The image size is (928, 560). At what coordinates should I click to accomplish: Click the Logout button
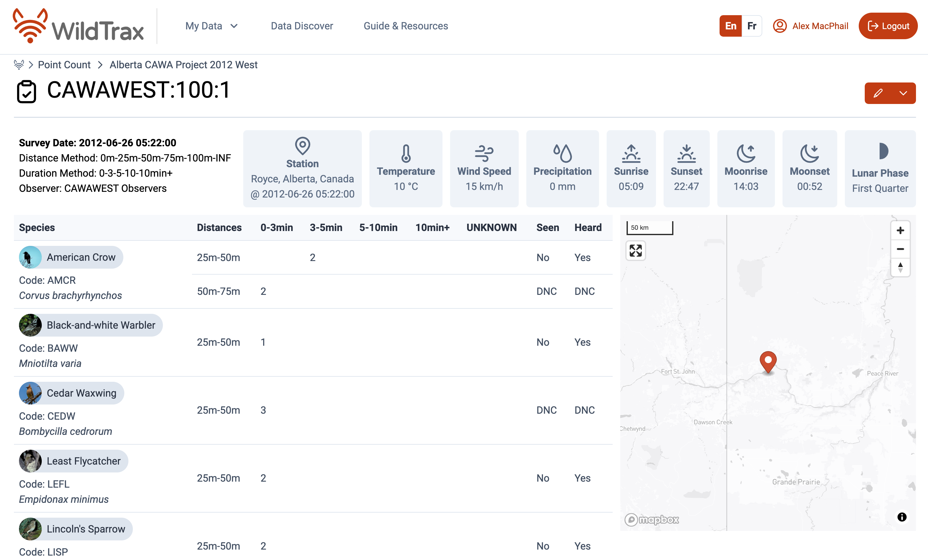click(x=888, y=26)
